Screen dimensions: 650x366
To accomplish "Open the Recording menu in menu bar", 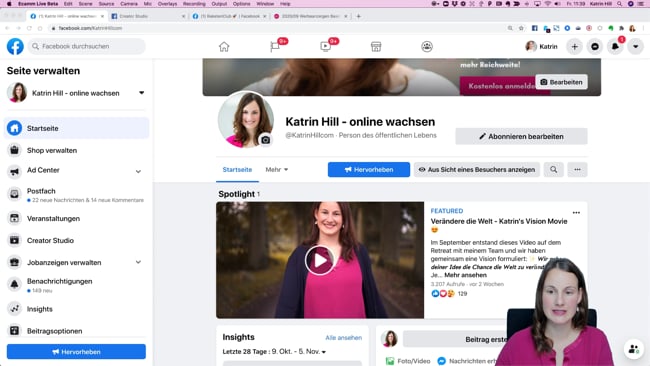I will [x=194, y=4].
